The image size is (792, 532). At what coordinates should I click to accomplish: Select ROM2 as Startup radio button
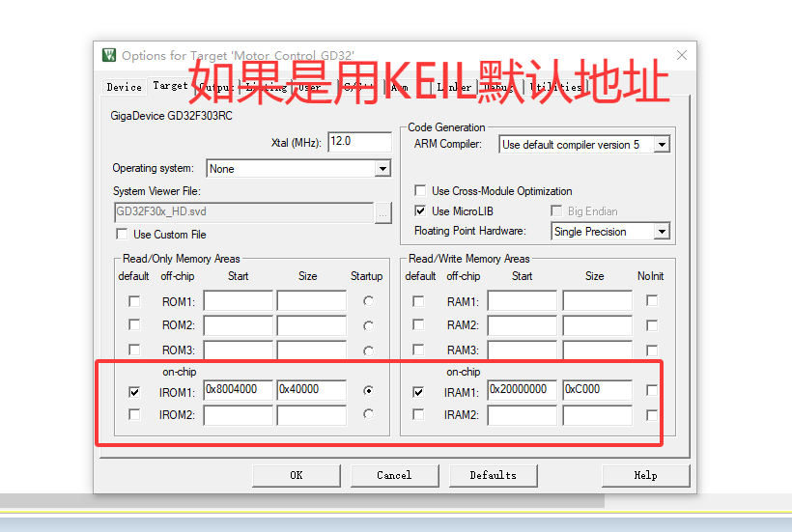click(x=369, y=325)
